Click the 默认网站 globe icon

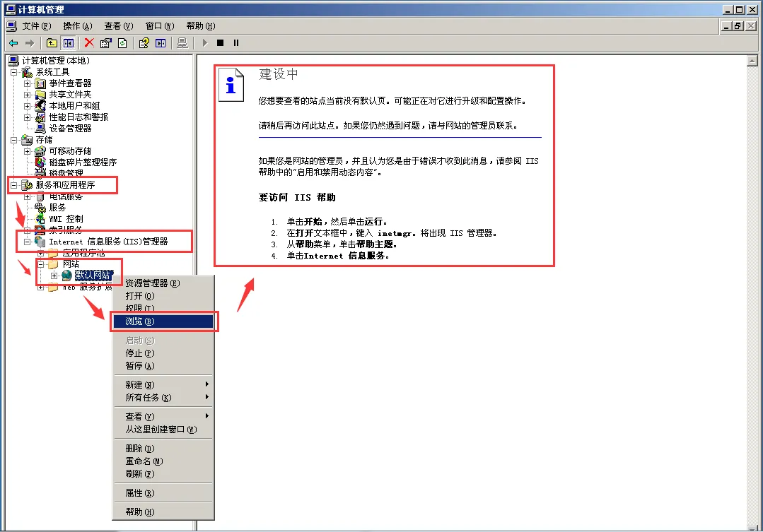click(67, 276)
